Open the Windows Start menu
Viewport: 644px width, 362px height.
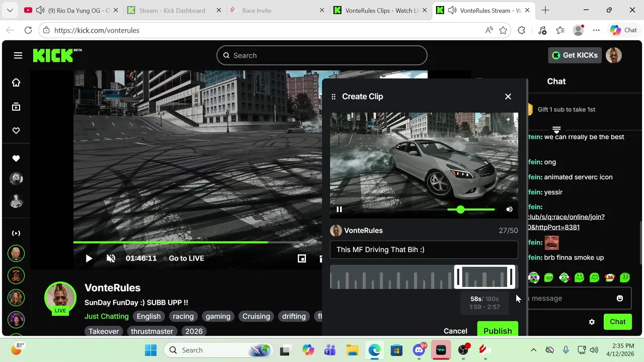pos(150,350)
